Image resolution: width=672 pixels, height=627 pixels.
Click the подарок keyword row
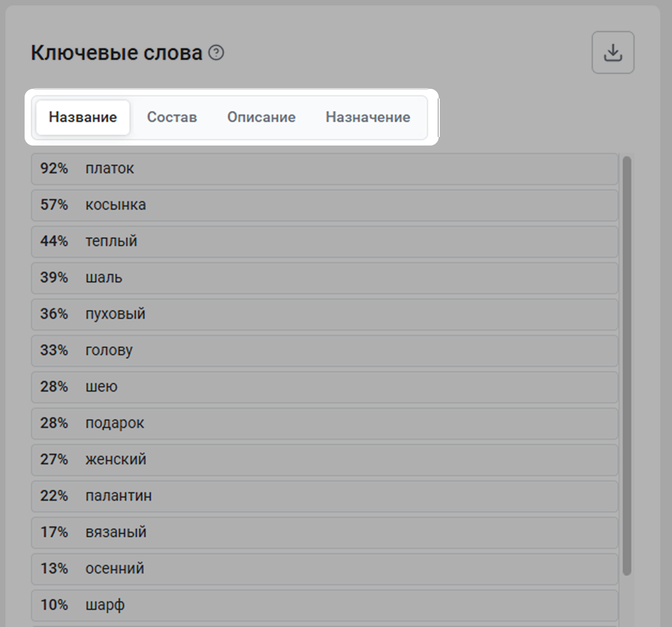(324, 423)
